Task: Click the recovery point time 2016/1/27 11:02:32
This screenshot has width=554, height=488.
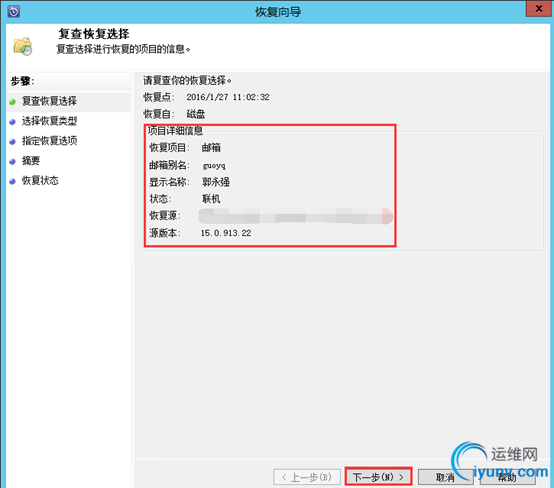Action: coord(228,97)
